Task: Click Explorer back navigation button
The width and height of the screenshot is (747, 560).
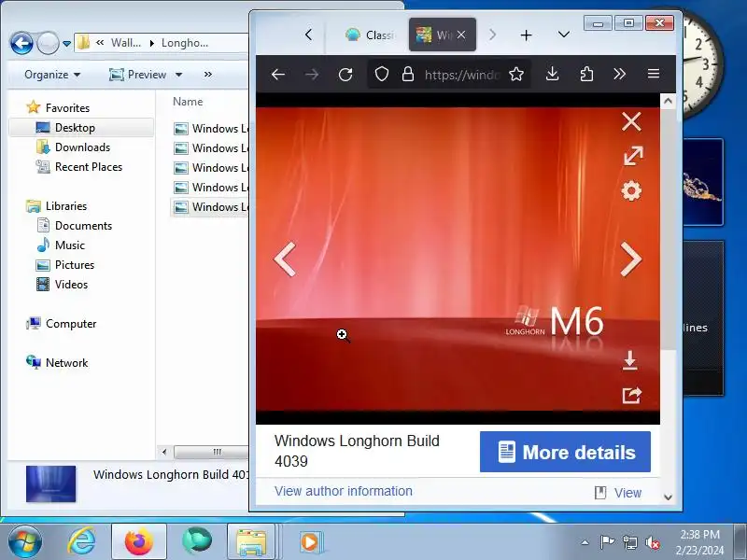Action: coord(21,43)
